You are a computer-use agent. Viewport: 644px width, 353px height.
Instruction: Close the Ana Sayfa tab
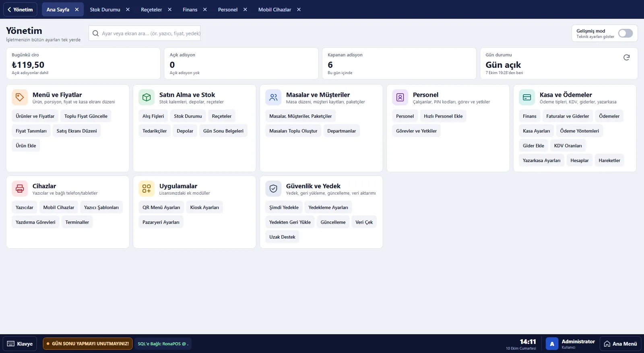[76, 10]
